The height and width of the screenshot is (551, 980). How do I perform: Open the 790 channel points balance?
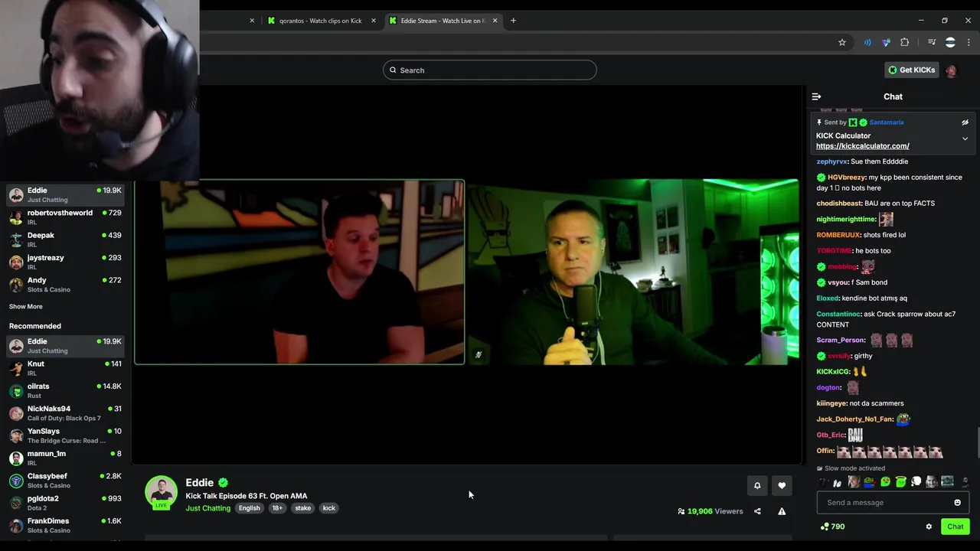(x=832, y=527)
